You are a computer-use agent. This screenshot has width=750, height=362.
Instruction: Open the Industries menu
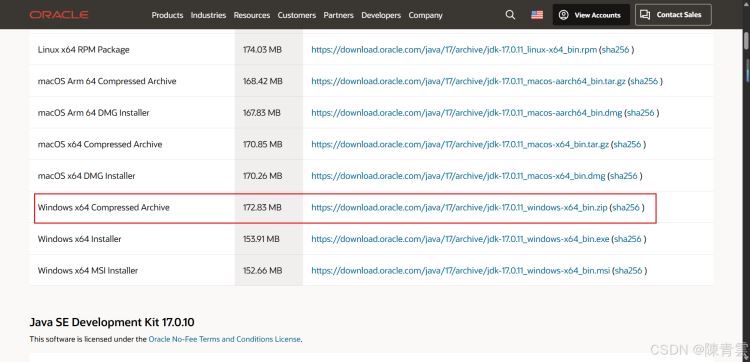[x=208, y=15]
